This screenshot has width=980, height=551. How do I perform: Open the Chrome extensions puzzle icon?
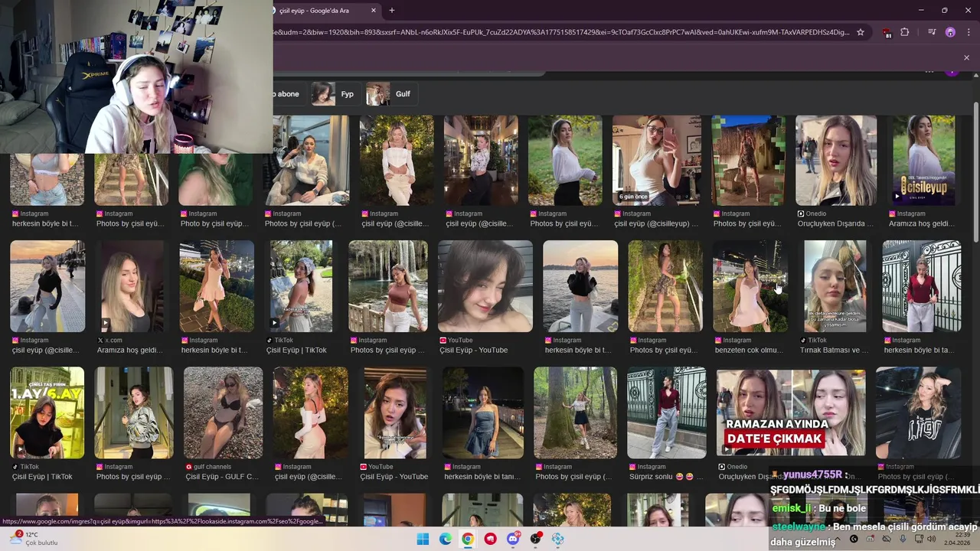pyautogui.click(x=905, y=32)
